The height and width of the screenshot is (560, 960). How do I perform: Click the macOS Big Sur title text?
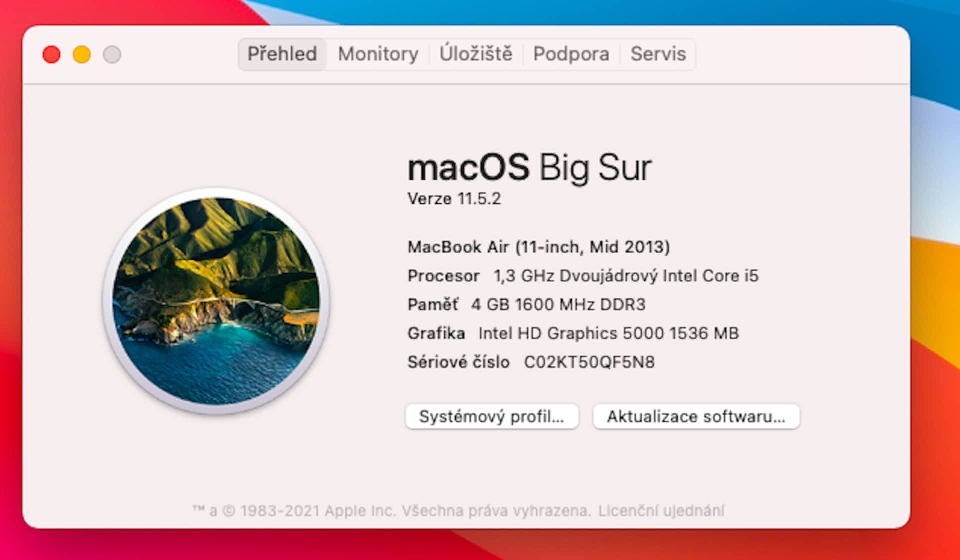point(529,167)
